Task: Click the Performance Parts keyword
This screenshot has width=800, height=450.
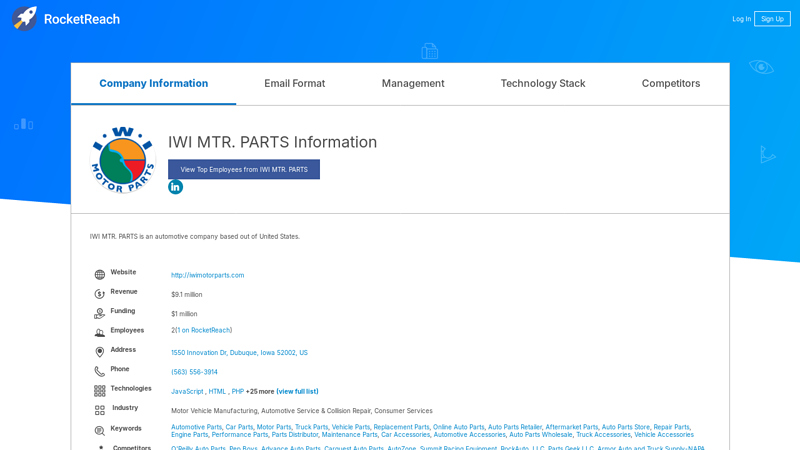Action: [240, 435]
